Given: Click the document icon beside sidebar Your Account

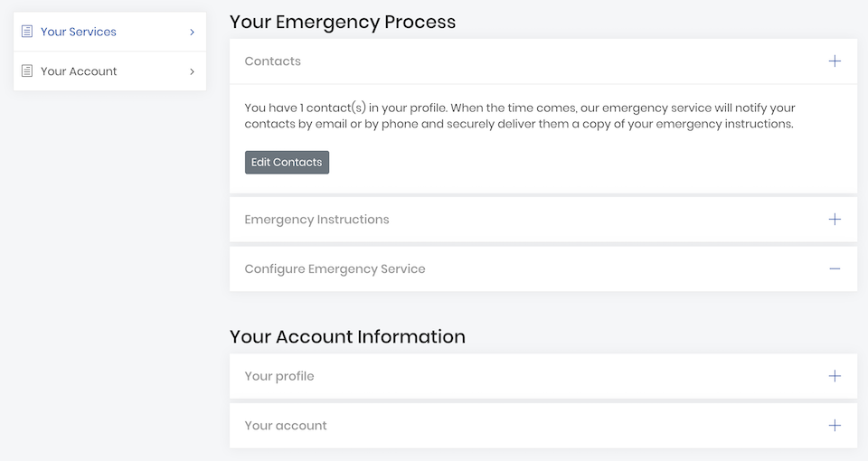Looking at the screenshot, I should click(x=27, y=71).
